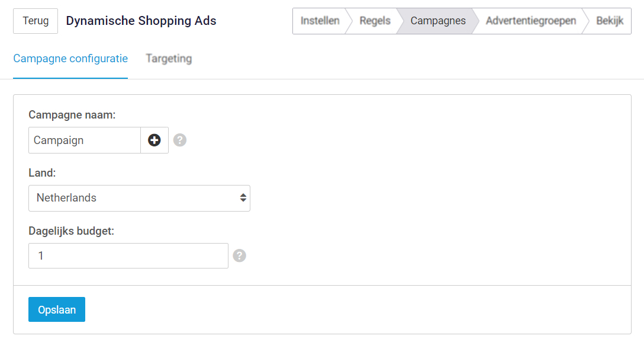Open the Land dropdown showing Netherlands
644x342 pixels.
pos(139,198)
